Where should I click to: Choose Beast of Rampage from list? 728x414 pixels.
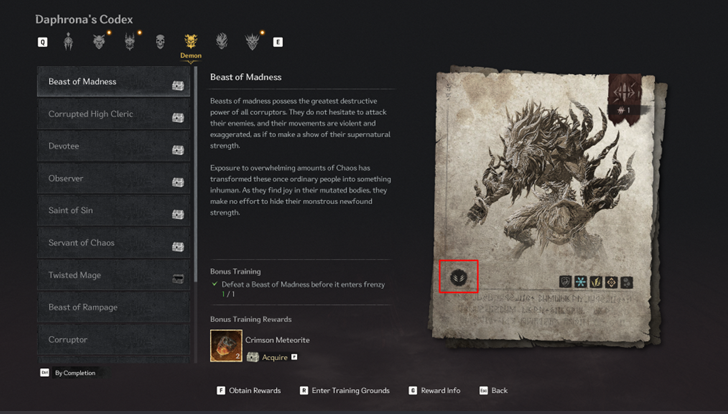pyautogui.click(x=113, y=307)
